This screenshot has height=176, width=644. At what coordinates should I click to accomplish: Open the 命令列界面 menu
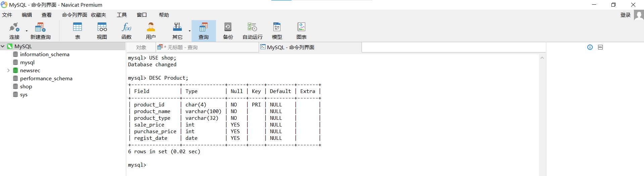74,15
